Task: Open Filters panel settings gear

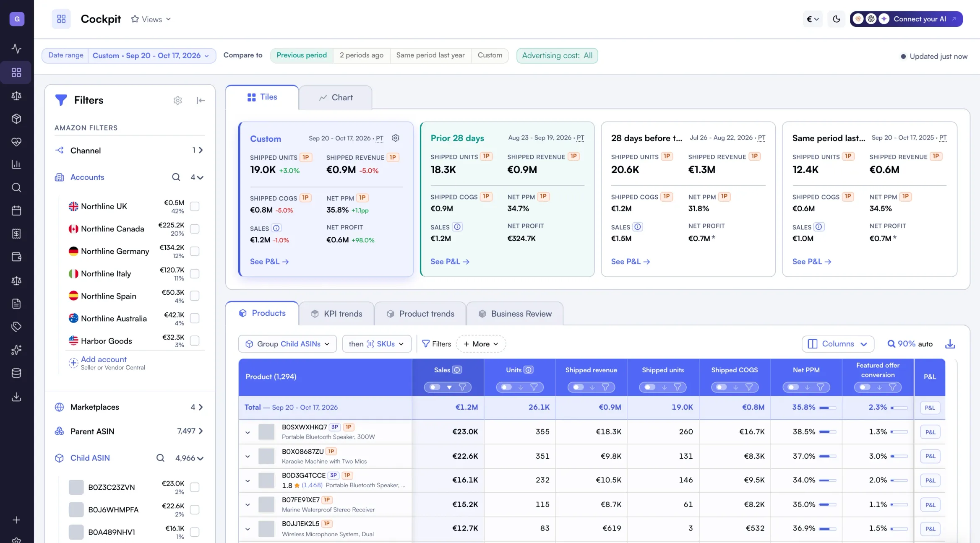Action: (x=177, y=100)
